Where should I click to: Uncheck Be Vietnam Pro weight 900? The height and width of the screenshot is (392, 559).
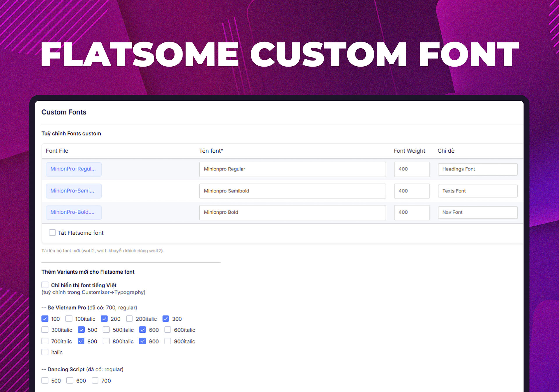143,341
